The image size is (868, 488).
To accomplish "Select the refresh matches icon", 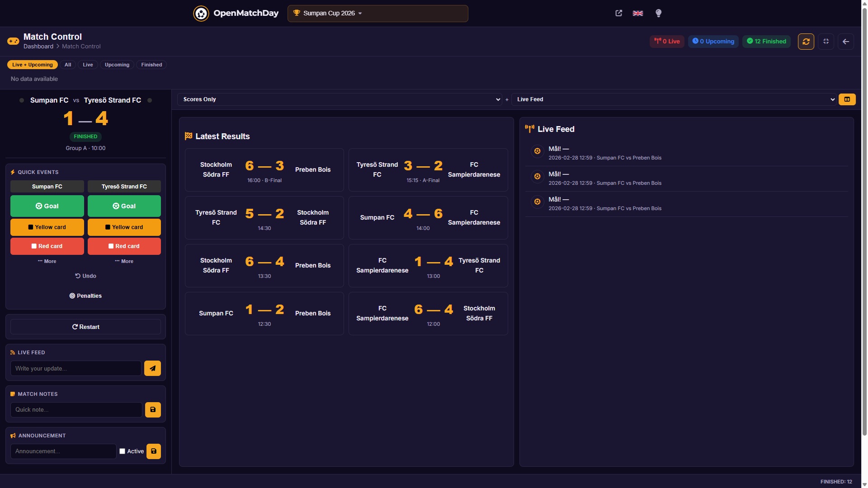I will point(806,41).
